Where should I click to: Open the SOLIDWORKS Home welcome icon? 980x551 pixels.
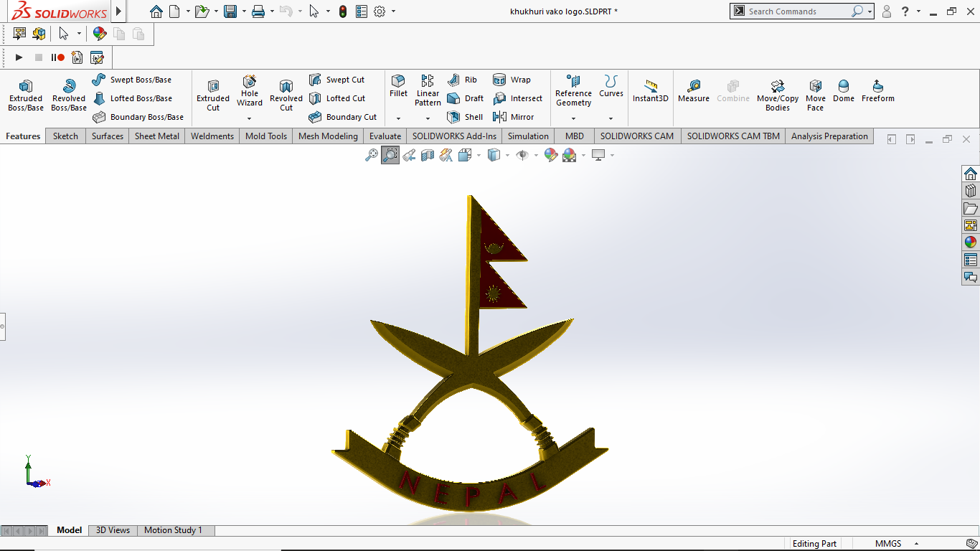pos(156,11)
